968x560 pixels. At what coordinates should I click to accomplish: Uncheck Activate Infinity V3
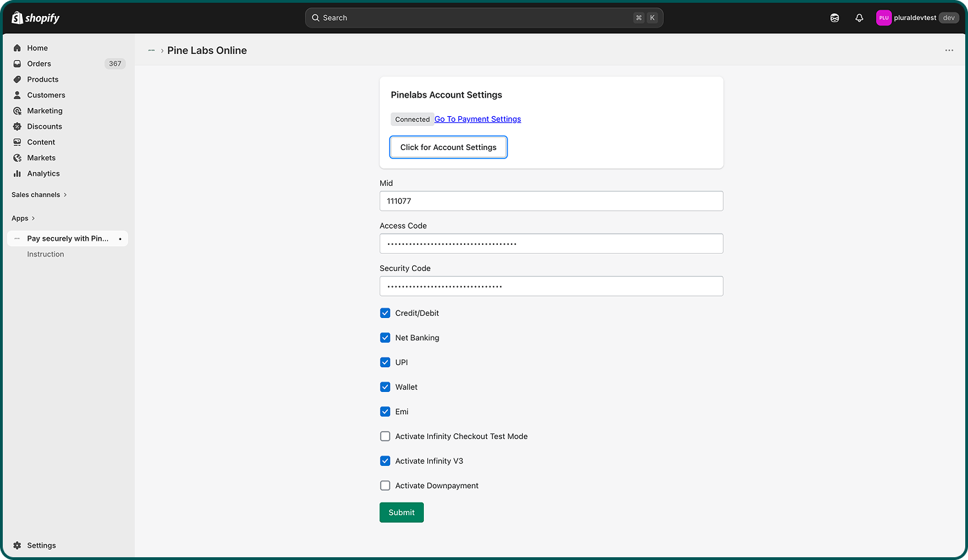point(385,461)
